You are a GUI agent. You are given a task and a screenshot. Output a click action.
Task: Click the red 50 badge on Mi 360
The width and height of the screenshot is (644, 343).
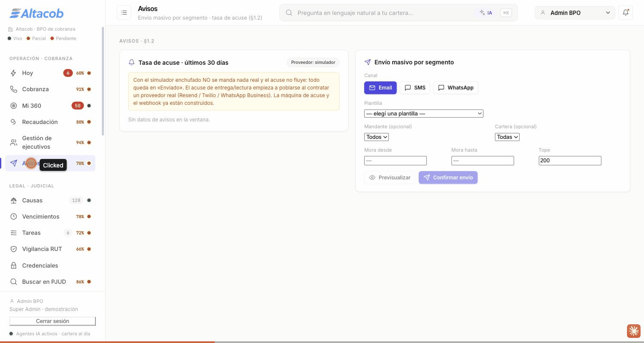(x=78, y=106)
